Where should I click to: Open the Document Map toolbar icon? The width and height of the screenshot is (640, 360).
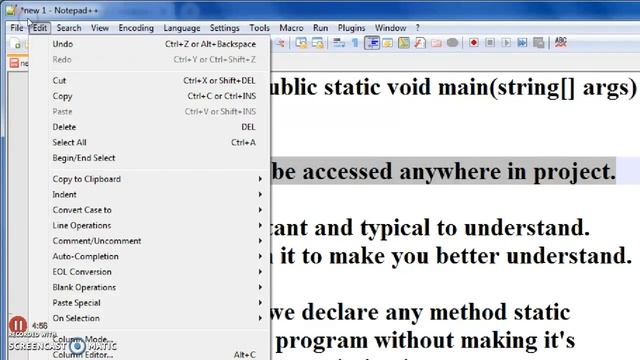pyautogui.click(x=404, y=43)
